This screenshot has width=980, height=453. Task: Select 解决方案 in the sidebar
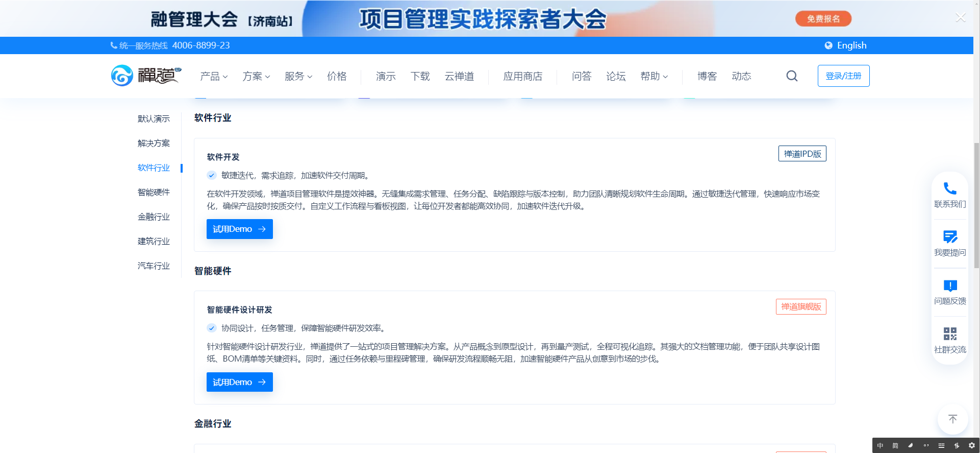(x=154, y=143)
